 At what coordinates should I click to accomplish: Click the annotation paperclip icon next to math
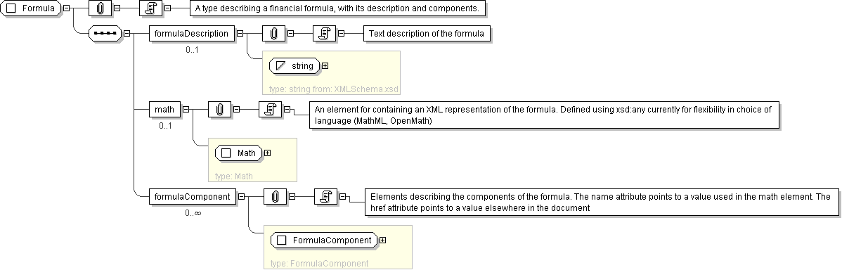[x=219, y=109]
